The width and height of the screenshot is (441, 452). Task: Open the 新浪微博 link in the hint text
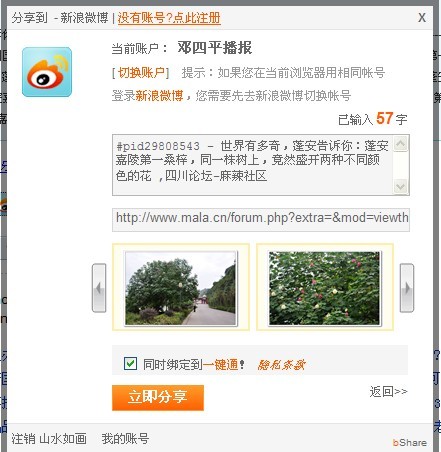tap(159, 96)
